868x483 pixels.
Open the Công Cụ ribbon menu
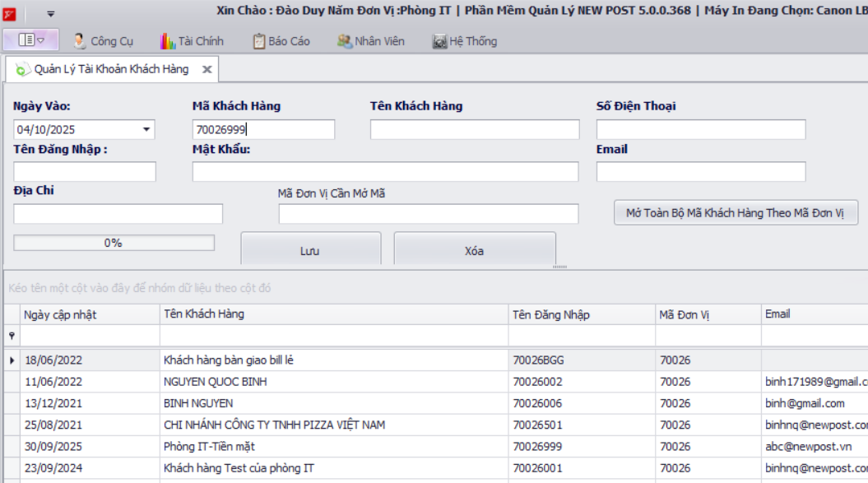tap(103, 41)
